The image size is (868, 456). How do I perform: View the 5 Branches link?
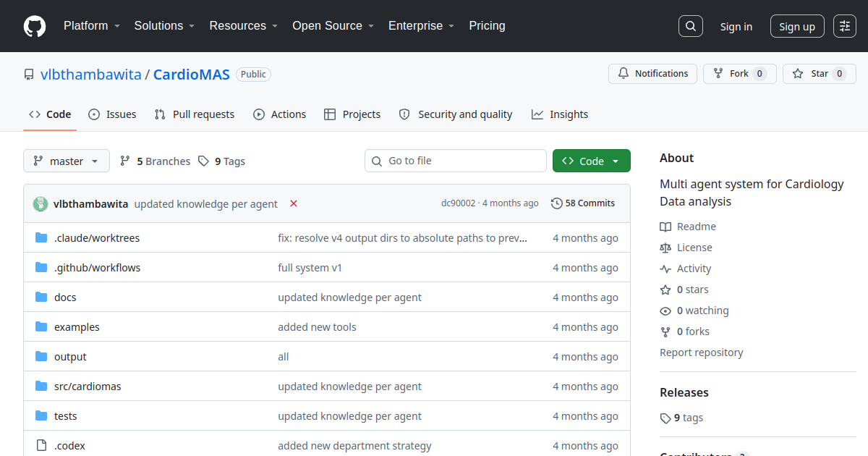[155, 161]
